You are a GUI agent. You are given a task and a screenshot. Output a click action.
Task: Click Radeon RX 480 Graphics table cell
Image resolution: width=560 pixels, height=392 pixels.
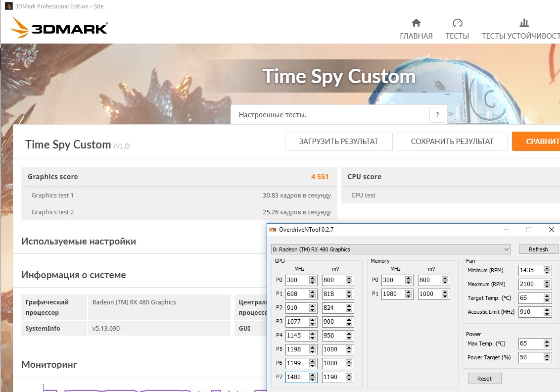click(159, 307)
